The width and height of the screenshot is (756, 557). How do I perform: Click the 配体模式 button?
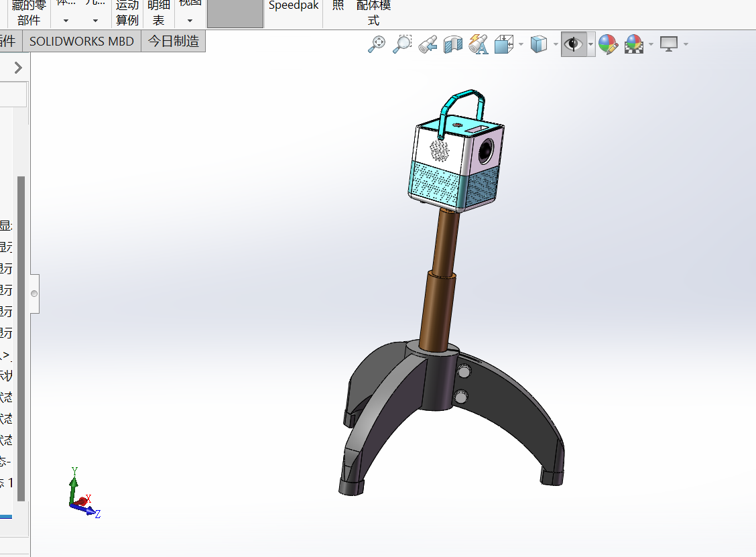coord(373,13)
